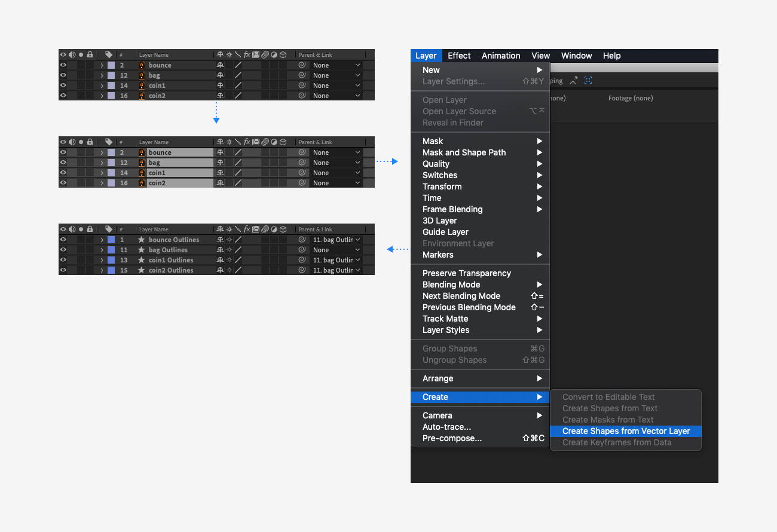
Task: Select the star icon beside coin2 Outlines
Action: 142,270
